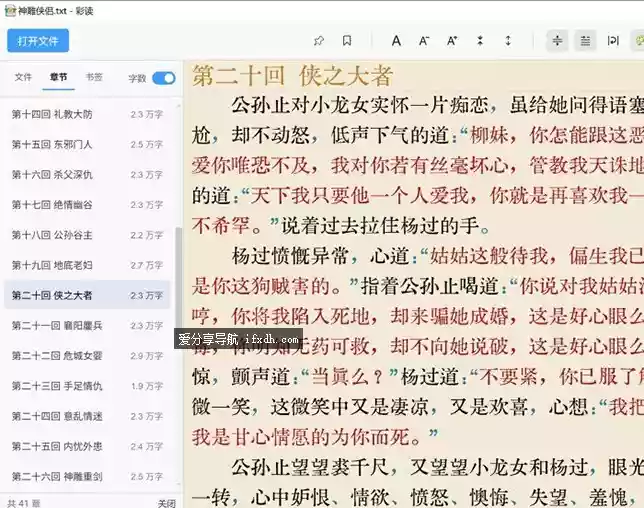The image size is (644, 508).
Task: Reduce line spacing with the inward arrows icon
Action: pos(480,41)
